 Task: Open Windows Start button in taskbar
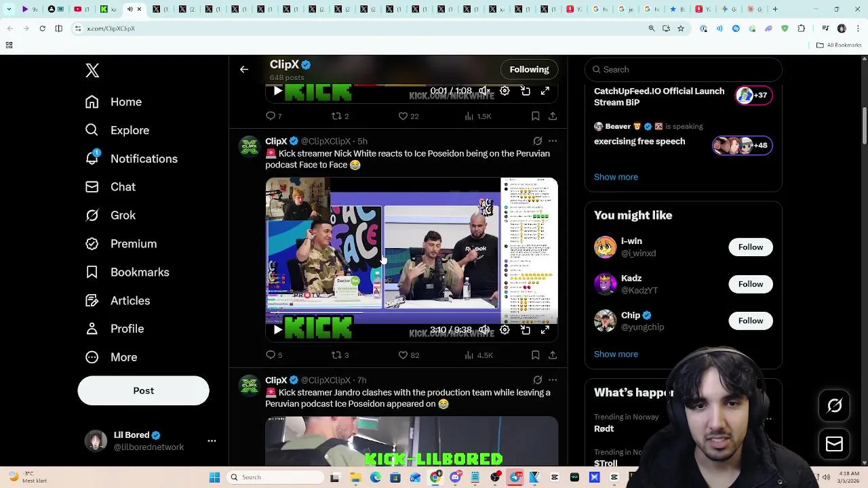(214, 477)
